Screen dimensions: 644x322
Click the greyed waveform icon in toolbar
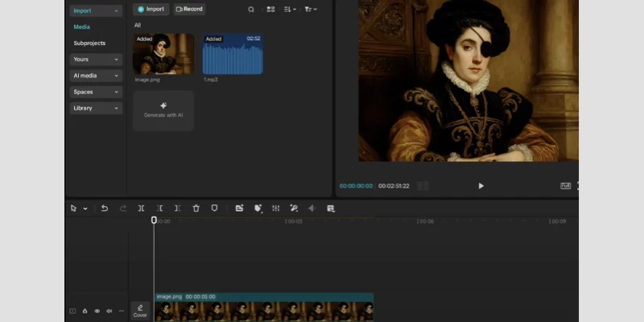[x=312, y=208]
